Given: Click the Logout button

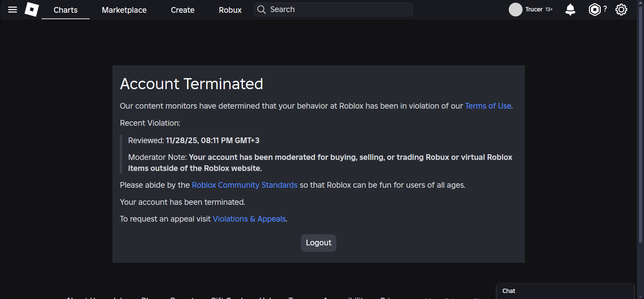Looking at the screenshot, I should coord(318,243).
